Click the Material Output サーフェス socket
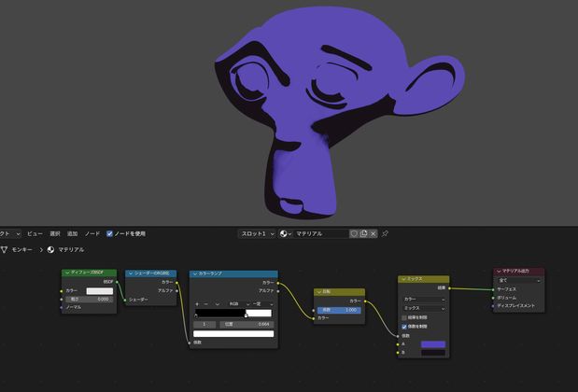 coord(493,289)
